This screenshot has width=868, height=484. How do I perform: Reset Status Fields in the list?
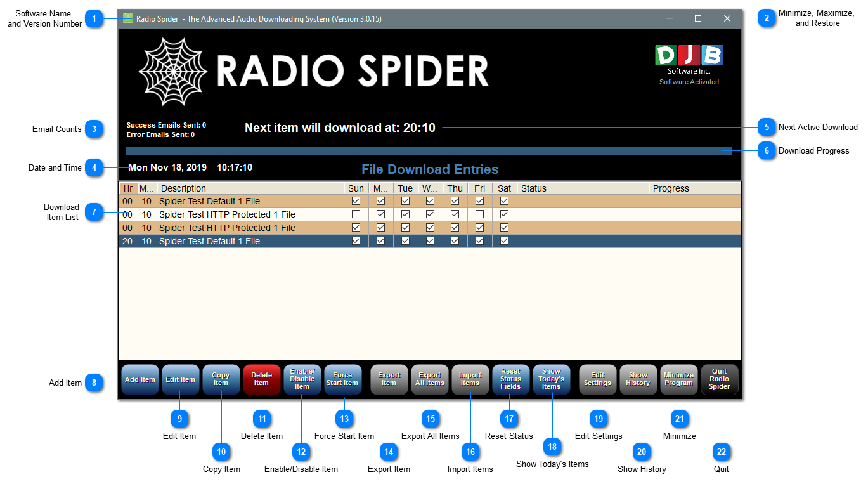[510, 380]
